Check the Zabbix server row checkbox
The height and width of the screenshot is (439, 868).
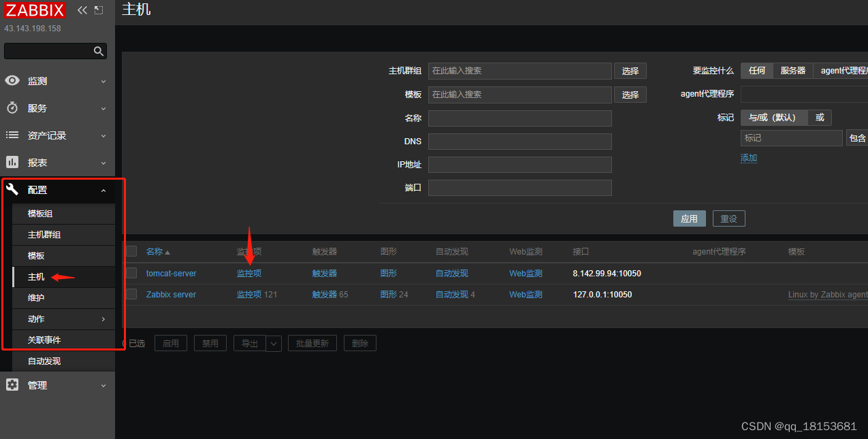tap(131, 294)
